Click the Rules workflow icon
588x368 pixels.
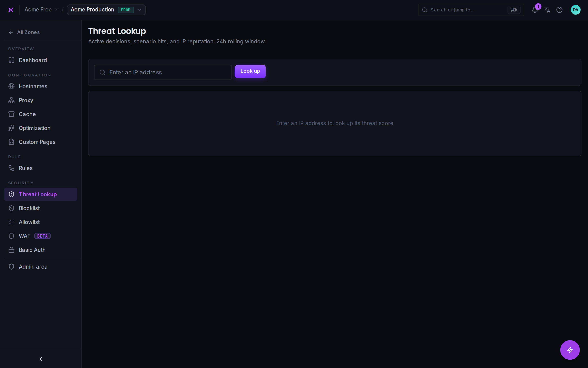point(11,168)
